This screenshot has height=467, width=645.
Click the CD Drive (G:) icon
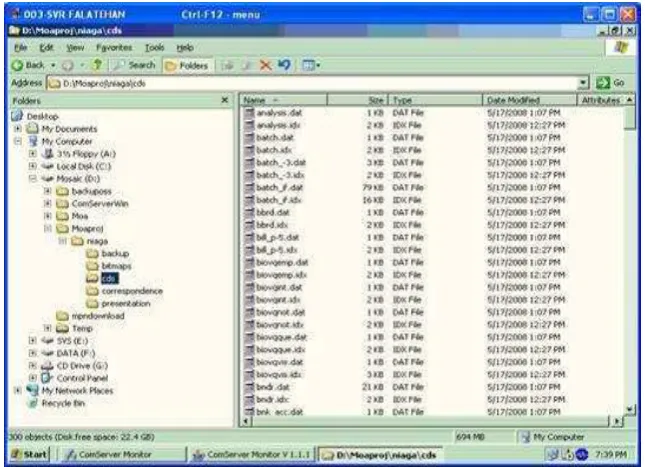click(48, 365)
